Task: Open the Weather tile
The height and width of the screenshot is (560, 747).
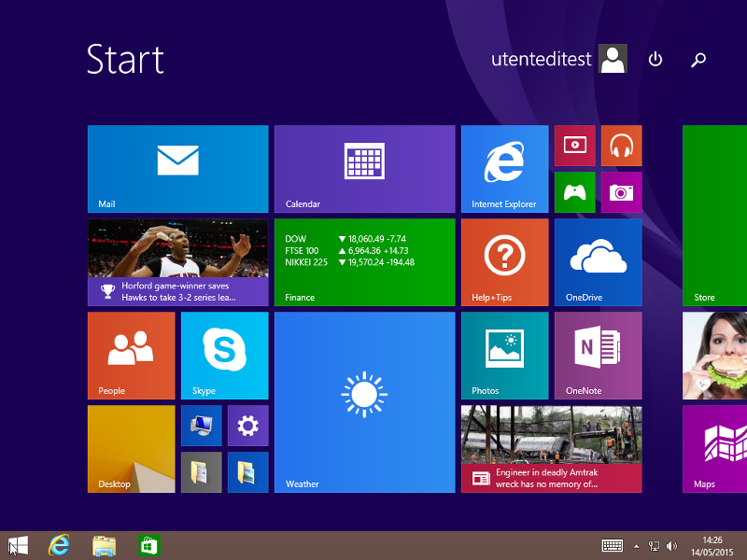Action: 365,402
